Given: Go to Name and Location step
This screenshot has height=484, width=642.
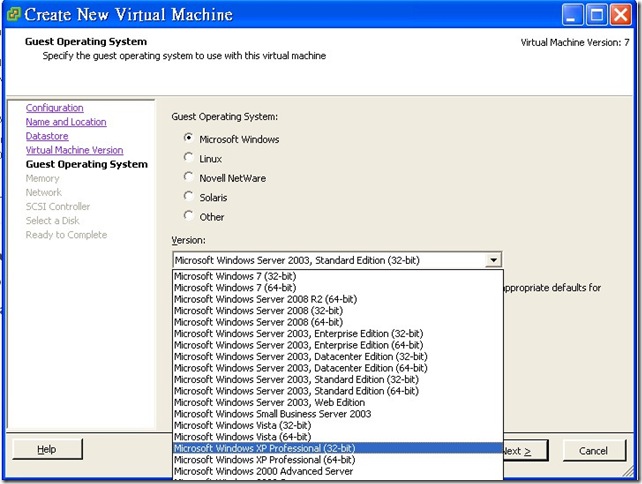Looking at the screenshot, I should (x=66, y=122).
